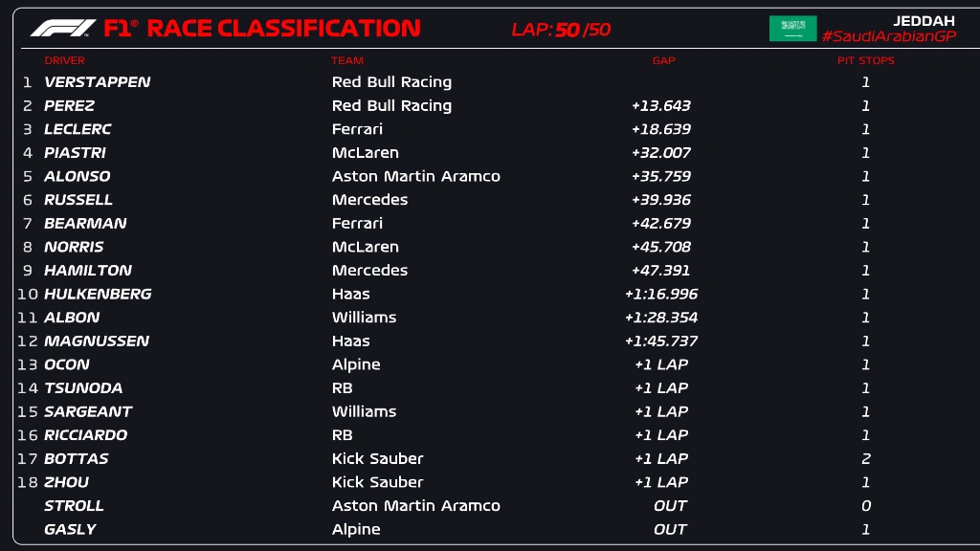Select the DRIVER column header
980x551 pixels.
(64, 60)
